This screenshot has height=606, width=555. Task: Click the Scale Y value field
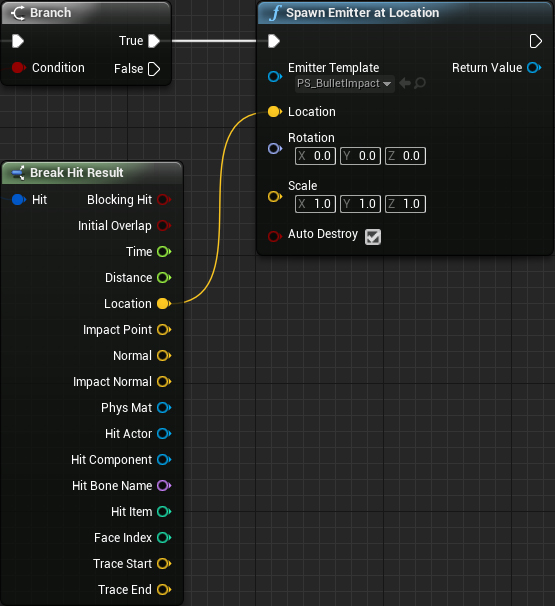coord(360,204)
